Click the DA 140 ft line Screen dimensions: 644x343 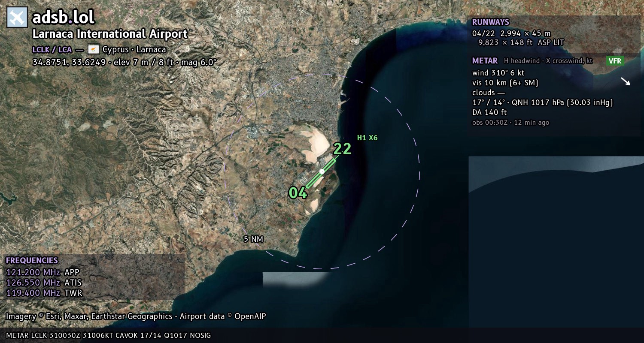[489, 112]
